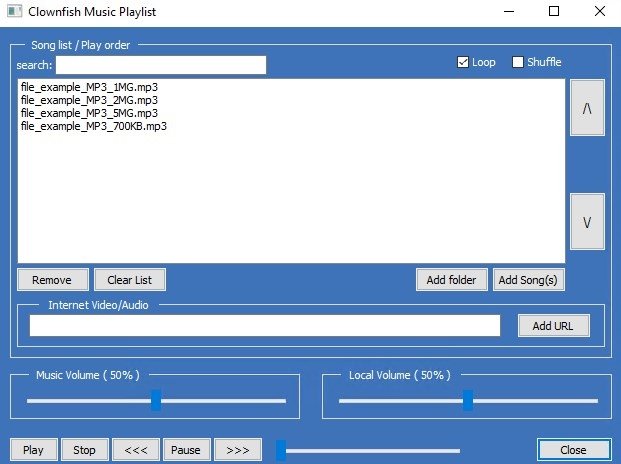Screen dimensions: 621x464
Task: Click inside the search field
Action: (x=161, y=65)
